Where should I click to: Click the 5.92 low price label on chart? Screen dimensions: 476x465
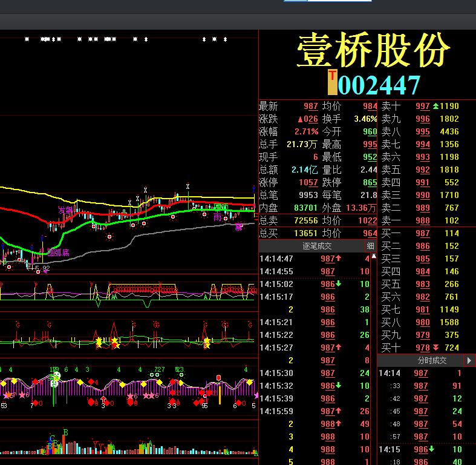click(42, 268)
